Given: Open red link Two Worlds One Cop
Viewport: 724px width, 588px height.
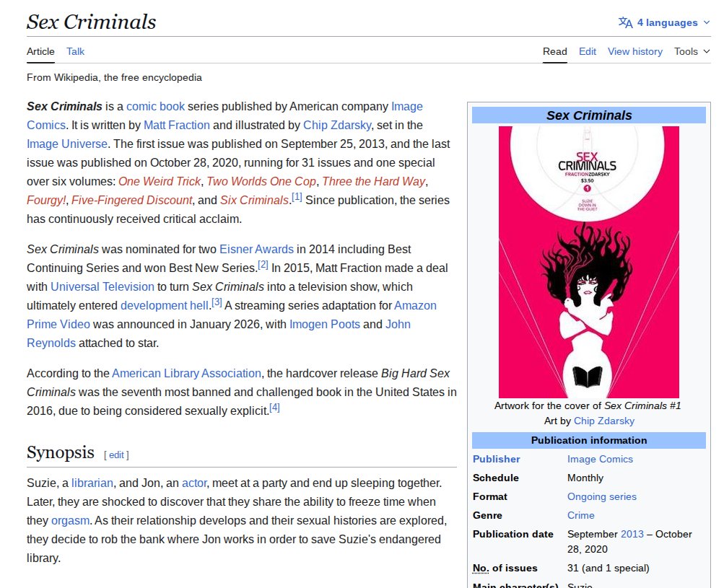Looking at the screenshot, I should 261,181.
